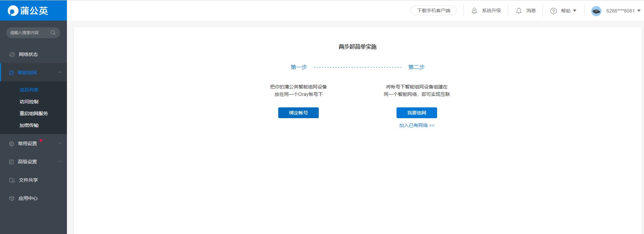Click the 系统升级 rocket icon
Viewport: 644px width, 234px height.
tap(475, 11)
